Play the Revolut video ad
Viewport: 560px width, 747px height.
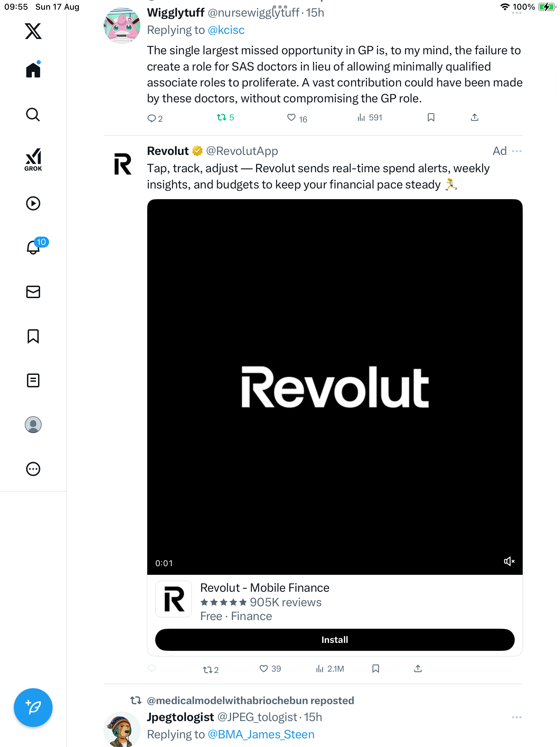pyautogui.click(x=335, y=387)
